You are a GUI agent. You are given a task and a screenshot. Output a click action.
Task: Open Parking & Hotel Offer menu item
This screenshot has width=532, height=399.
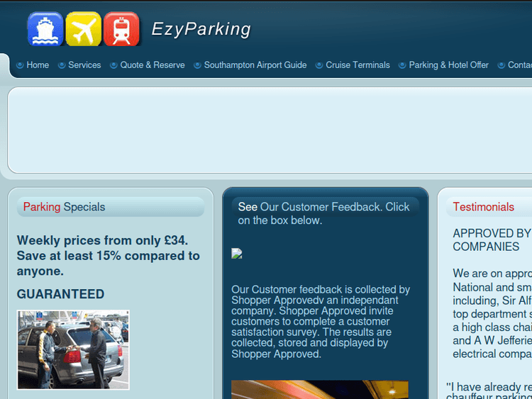448,64
